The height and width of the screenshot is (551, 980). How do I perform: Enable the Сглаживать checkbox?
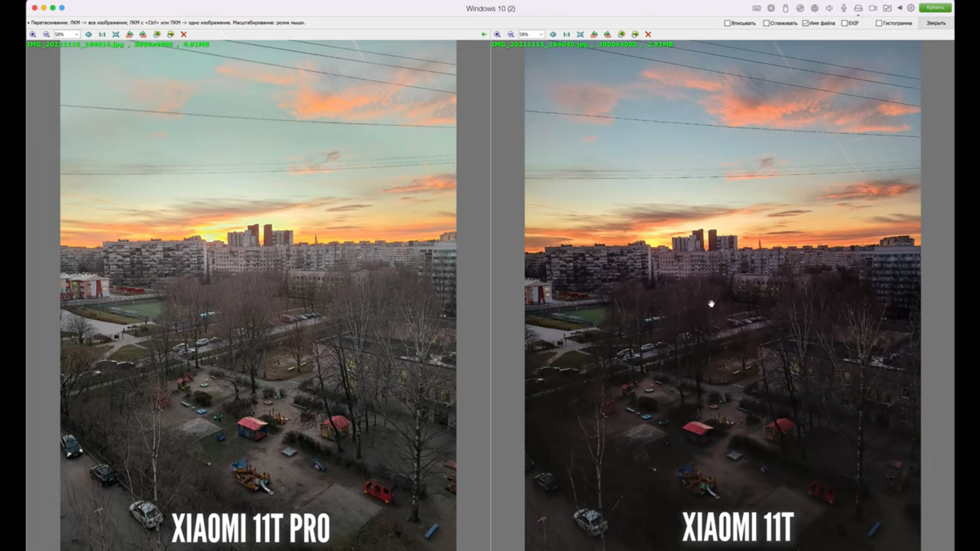[x=766, y=23]
